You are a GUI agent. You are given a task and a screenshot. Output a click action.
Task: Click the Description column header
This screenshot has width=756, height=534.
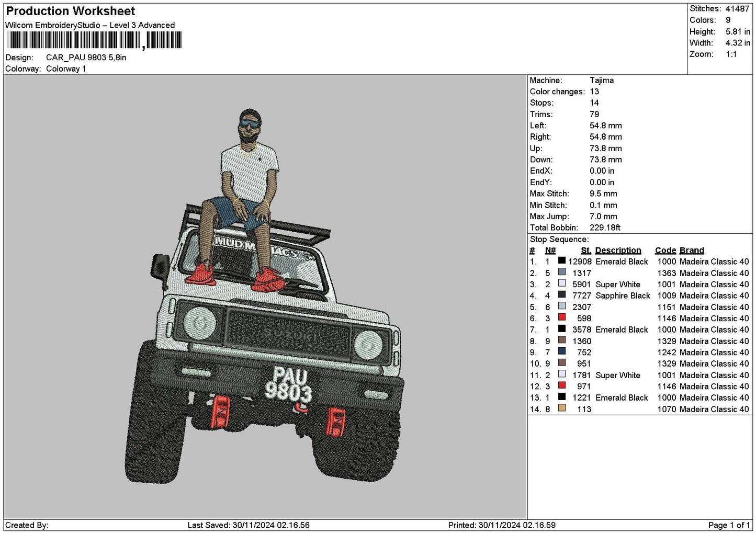pyautogui.click(x=618, y=251)
